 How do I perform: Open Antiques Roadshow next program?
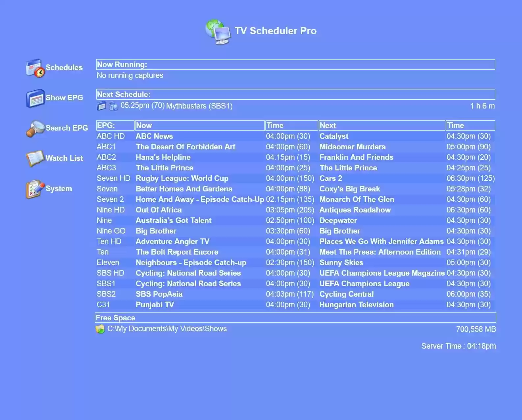pyautogui.click(x=355, y=210)
